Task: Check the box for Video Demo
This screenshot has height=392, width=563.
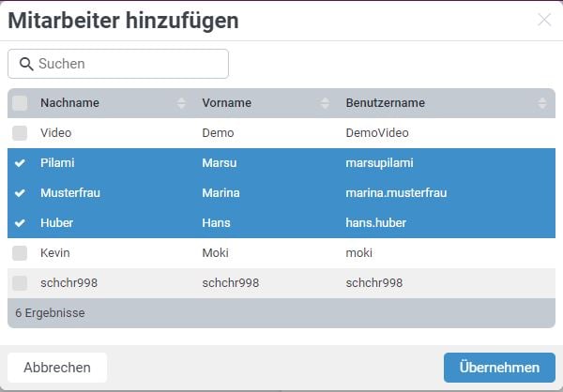Action: click(x=20, y=133)
